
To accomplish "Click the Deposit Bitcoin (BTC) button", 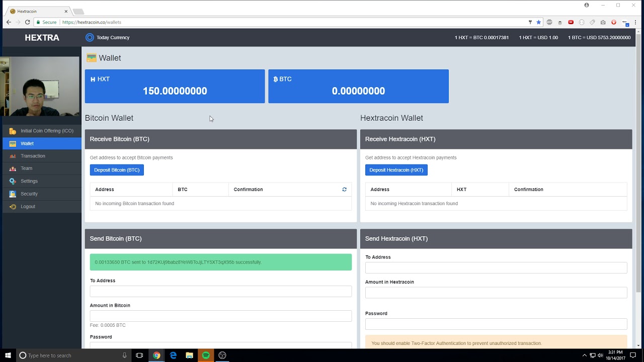I will pyautogui.click(x=117, y=170).
